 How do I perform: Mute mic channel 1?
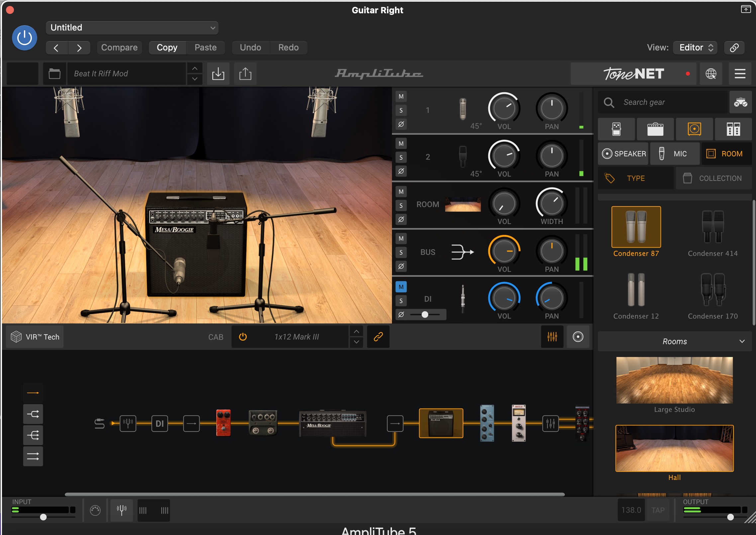401,97
